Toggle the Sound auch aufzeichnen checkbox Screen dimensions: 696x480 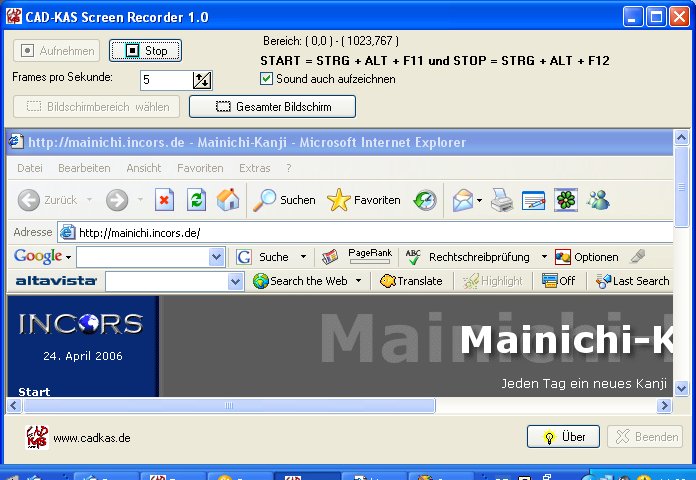(x=266, y=79)
